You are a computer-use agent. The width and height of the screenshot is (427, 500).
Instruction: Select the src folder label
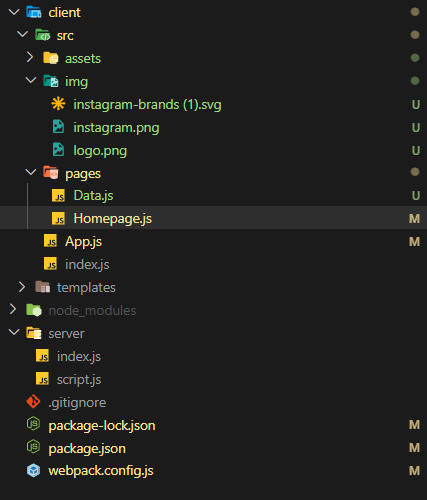(65, 36)
